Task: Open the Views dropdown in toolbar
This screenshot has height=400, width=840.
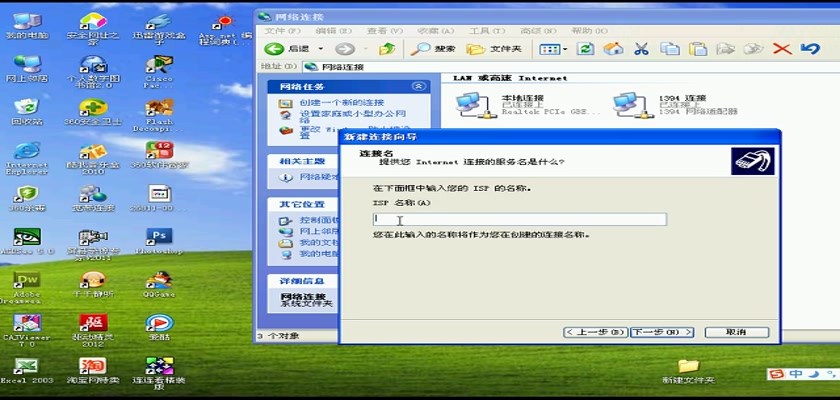Action: point(551,49)
